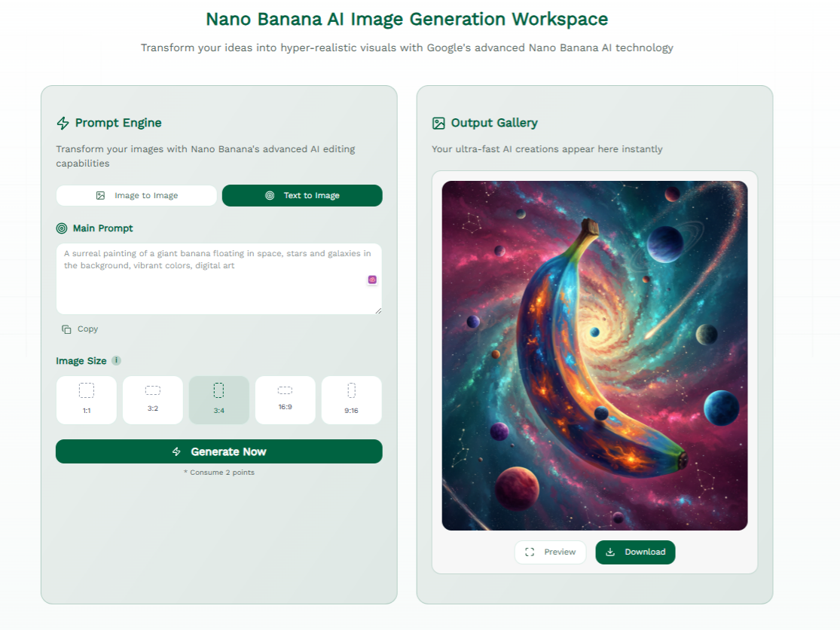The height and width of the screenshot is (630, 840).
Task: Select the 1:1 image size option
Action: (x=87, y=399)
